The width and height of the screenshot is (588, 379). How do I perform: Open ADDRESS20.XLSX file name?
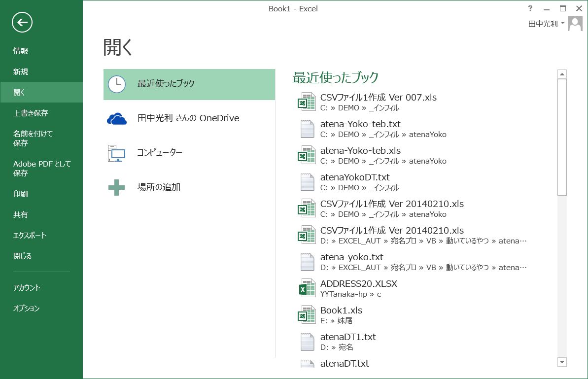pyautogui.click(x=358, y=284)
